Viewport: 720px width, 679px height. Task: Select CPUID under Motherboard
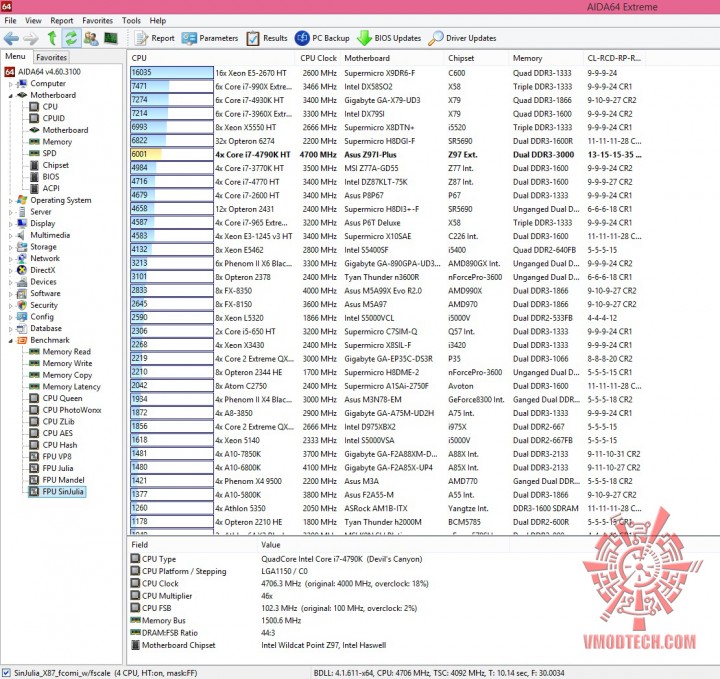53,118
